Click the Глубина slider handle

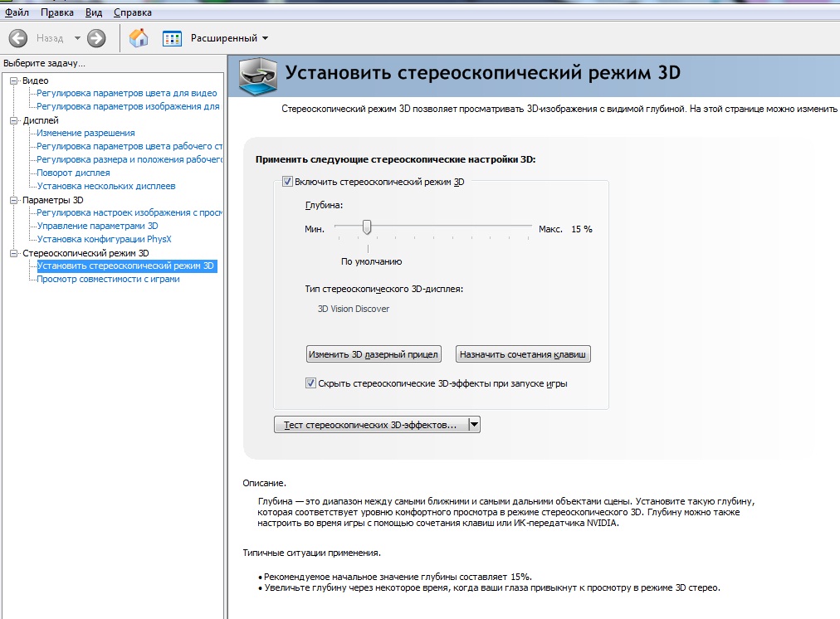coord(367,227)
